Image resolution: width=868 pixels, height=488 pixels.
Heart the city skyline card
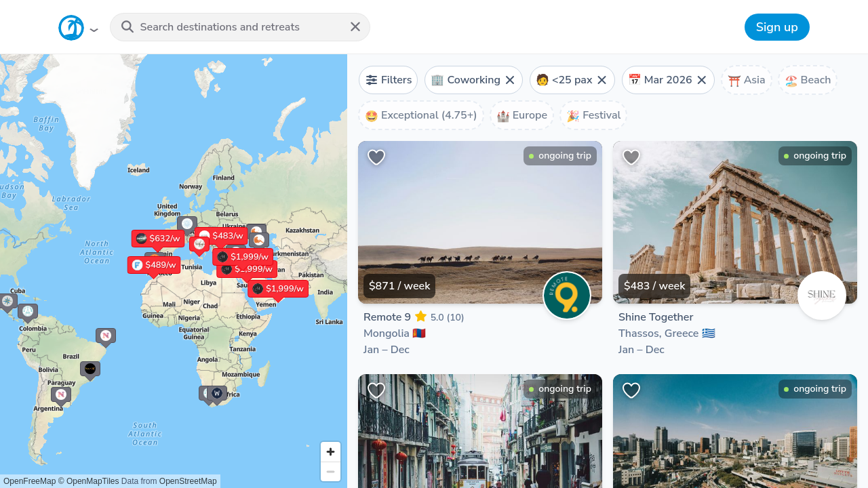(631, 390)
